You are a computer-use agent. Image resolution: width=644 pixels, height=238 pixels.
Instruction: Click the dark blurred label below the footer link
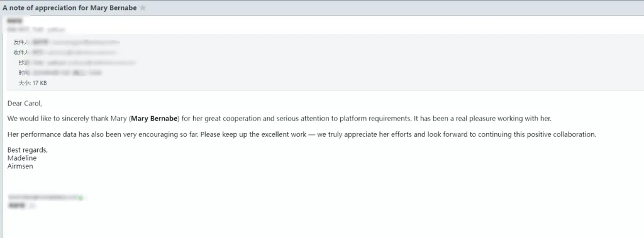click(17, 205)
